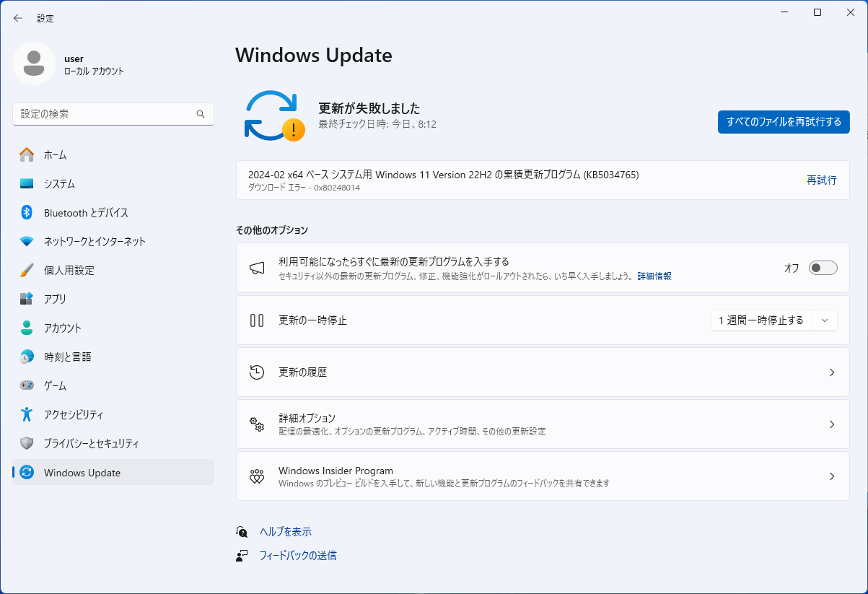This screenshot has width=868, height=594.
Task: Click the privacy shield icon
Action: coord(27,443)
